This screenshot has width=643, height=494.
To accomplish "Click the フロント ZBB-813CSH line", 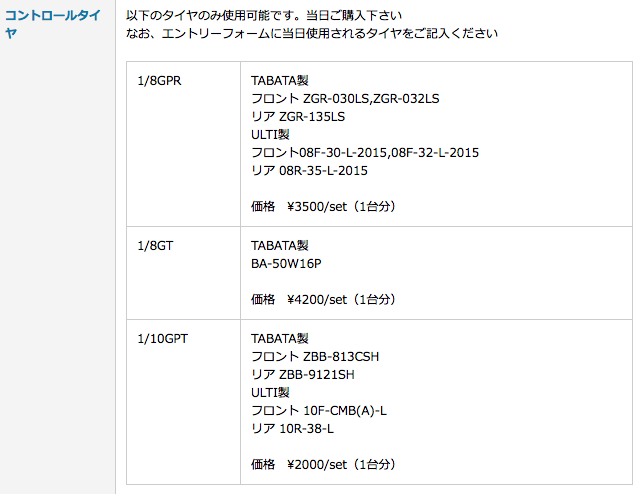I will click(x=315, y=356).
